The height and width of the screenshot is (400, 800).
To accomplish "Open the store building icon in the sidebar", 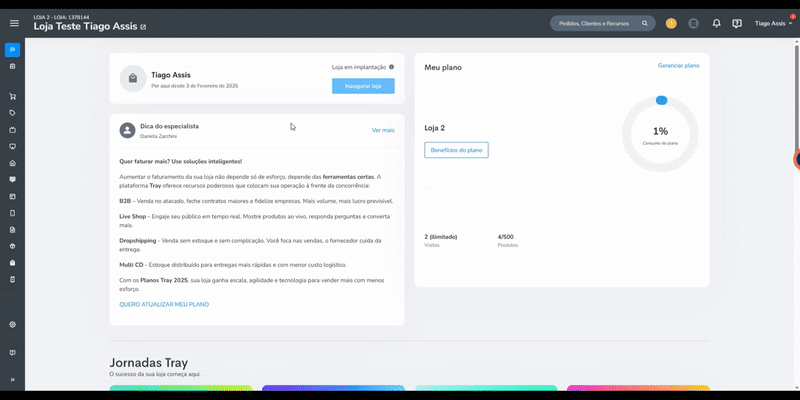I will (x=13, y=66).
